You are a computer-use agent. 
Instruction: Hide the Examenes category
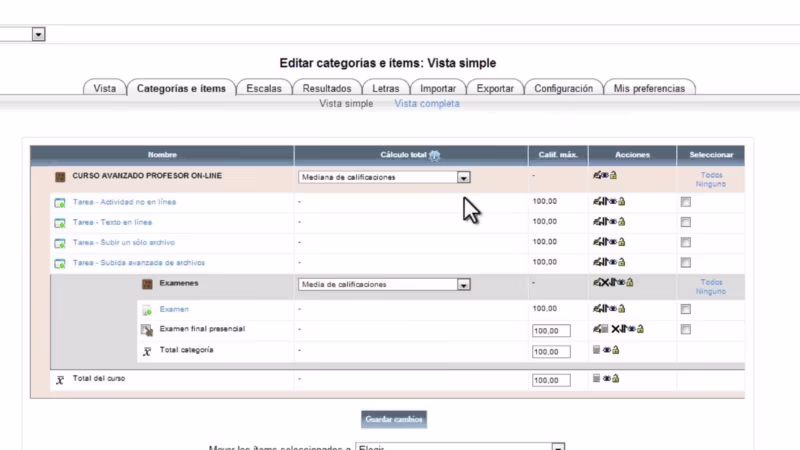621,282
